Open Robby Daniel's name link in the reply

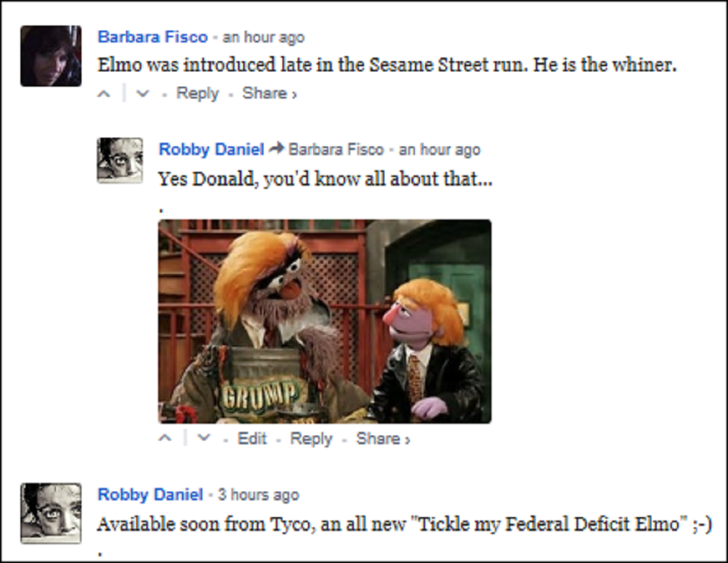(211, 149)
